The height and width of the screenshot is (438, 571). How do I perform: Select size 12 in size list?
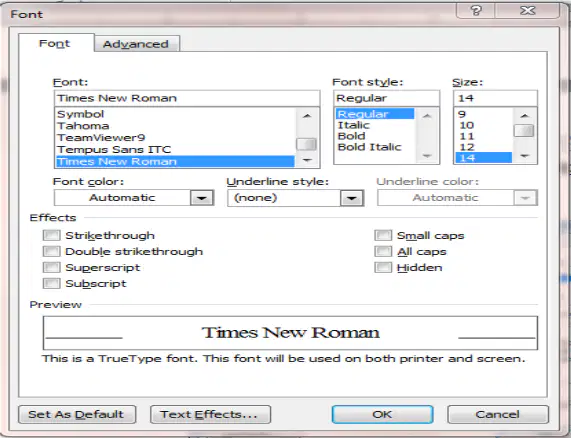pos(484,147)
